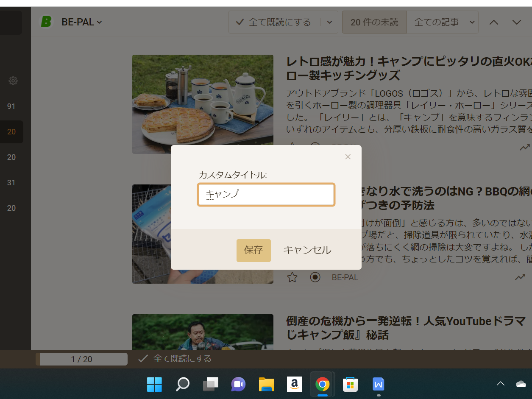532x399 pixels.
Task: Click the Cancel (キャンセル) button
Action: click(x=307, y=250)
